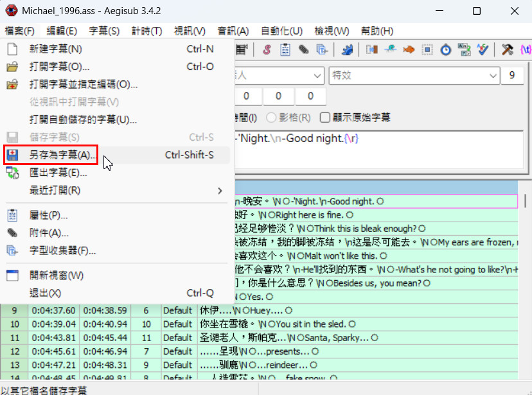Viewport: 532px width, 395px height.
Task: Open the Options hammer-and-wrench icon
Action: pos(507,49)
